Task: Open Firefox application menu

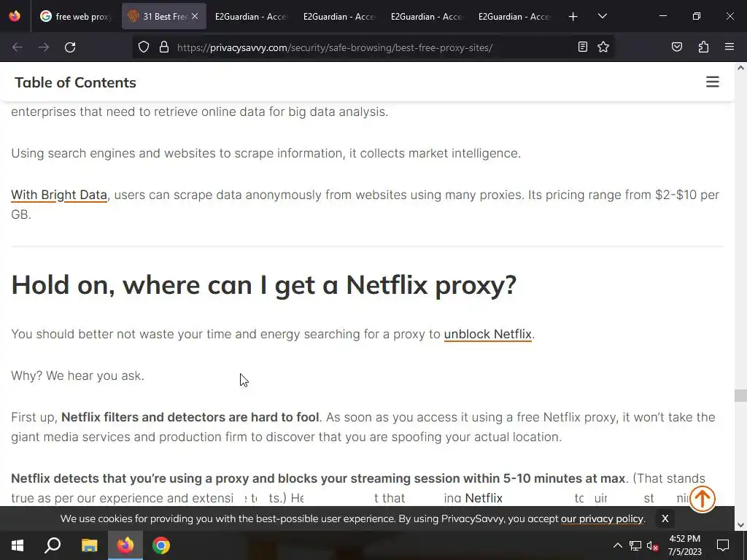Action: coord(729,47)
